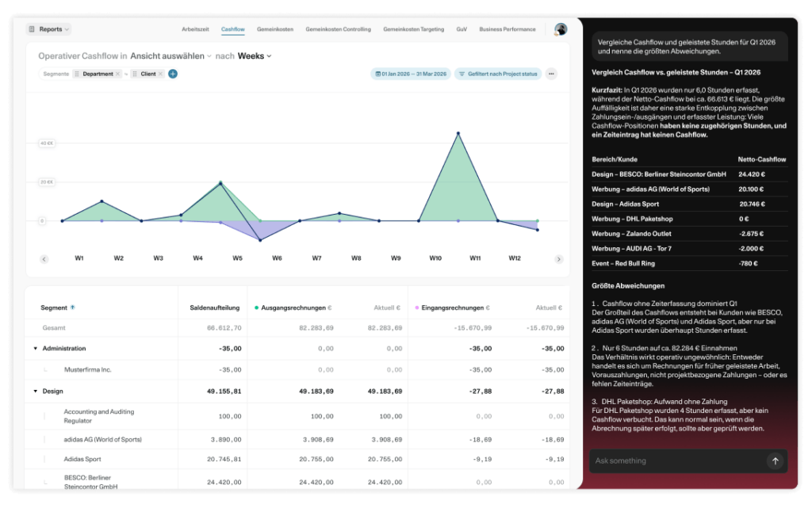Send the chat message with arrow button

(776, 461)
